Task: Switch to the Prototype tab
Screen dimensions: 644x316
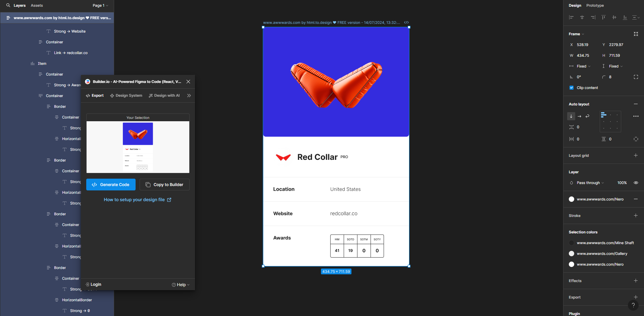Action: tap(595, 5)
